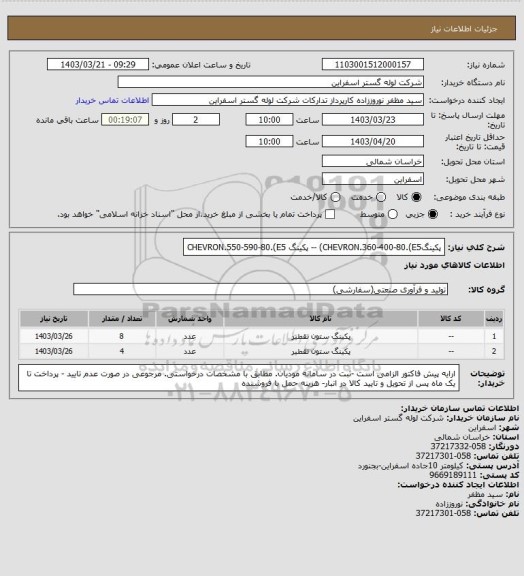
Task: Click the کد کالا column header
Action: (451, 318)
